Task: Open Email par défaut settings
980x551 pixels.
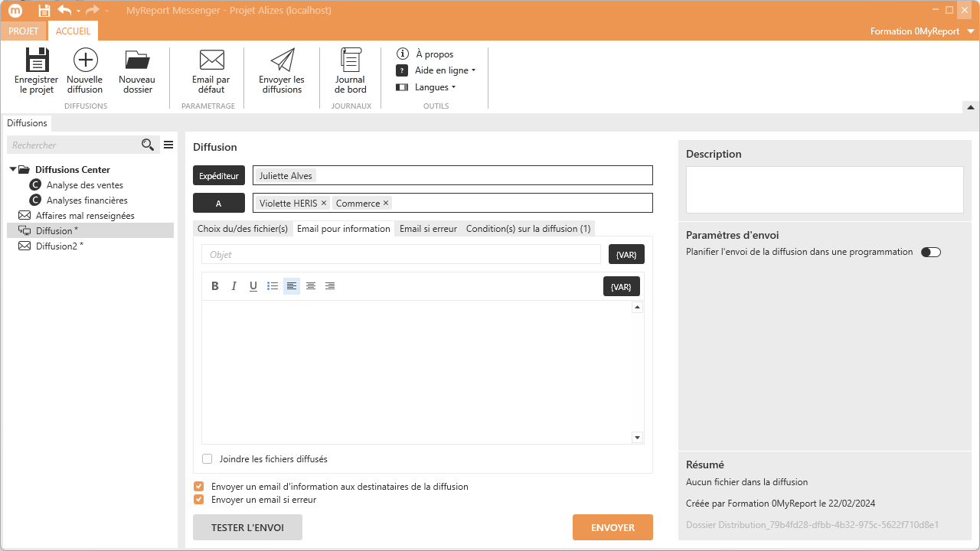Action: click(x=211, y=61)
